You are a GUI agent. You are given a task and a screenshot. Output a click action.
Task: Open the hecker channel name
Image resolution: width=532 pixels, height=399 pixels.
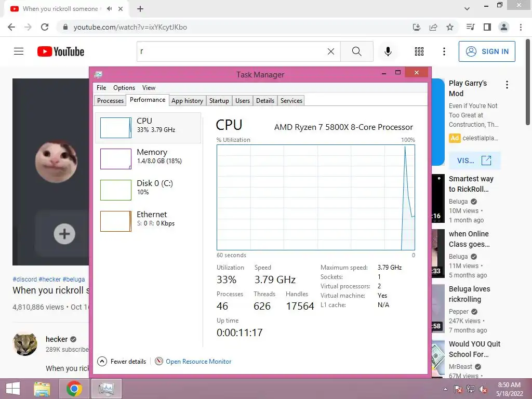[x=57, y=339]
